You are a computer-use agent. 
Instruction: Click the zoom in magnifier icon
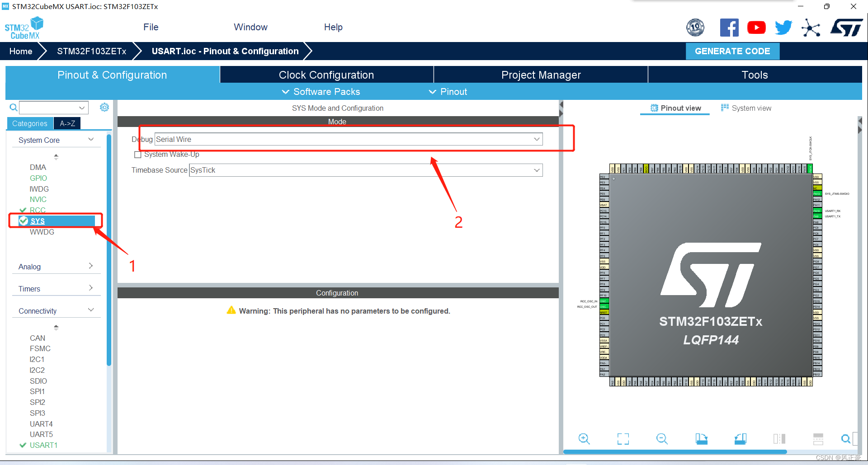[584, 439]
